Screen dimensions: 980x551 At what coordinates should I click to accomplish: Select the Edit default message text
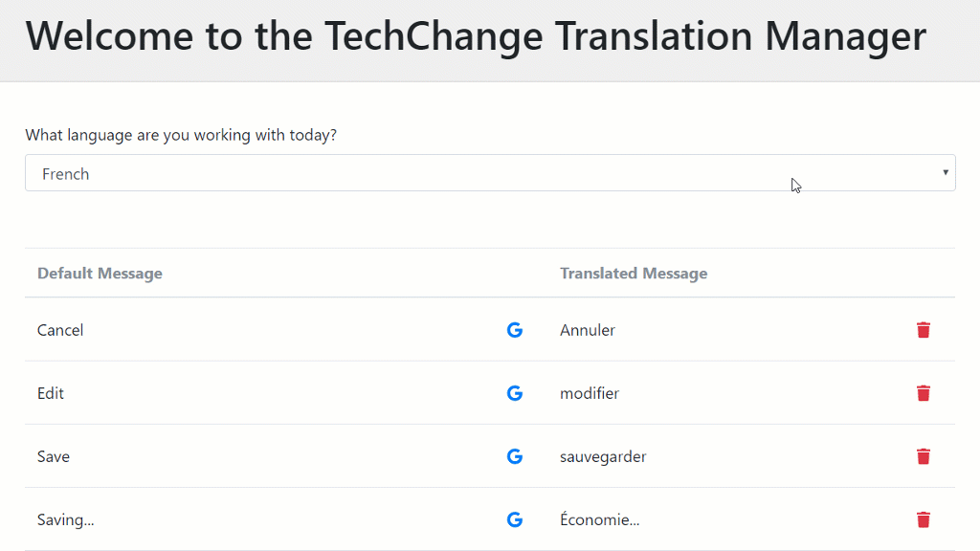coord(51,393)
